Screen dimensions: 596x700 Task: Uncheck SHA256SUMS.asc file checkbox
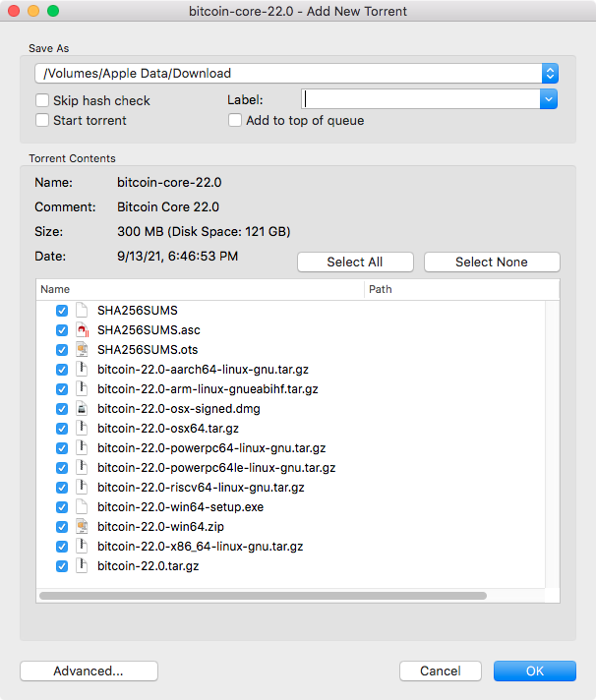point(62,330)
